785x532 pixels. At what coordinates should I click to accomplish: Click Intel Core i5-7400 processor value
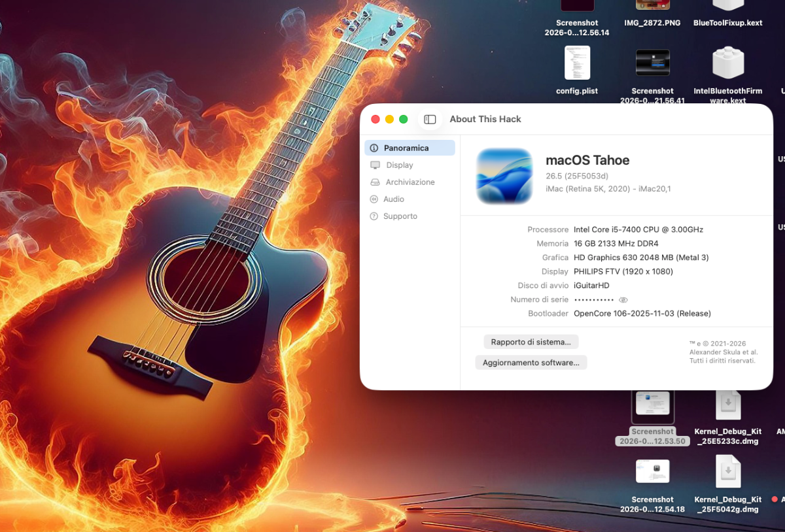[x=638, y=229]
